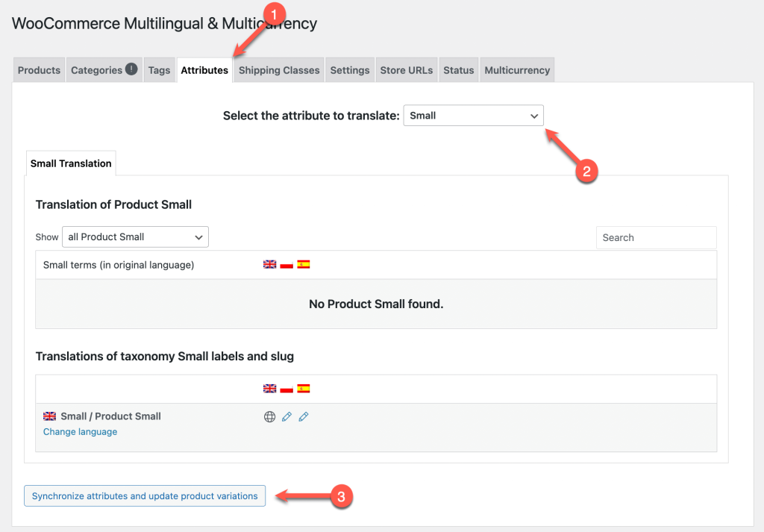This screenshot has height=532, width=764.
Task: Open the Categories tab
Action: [104, 70]
